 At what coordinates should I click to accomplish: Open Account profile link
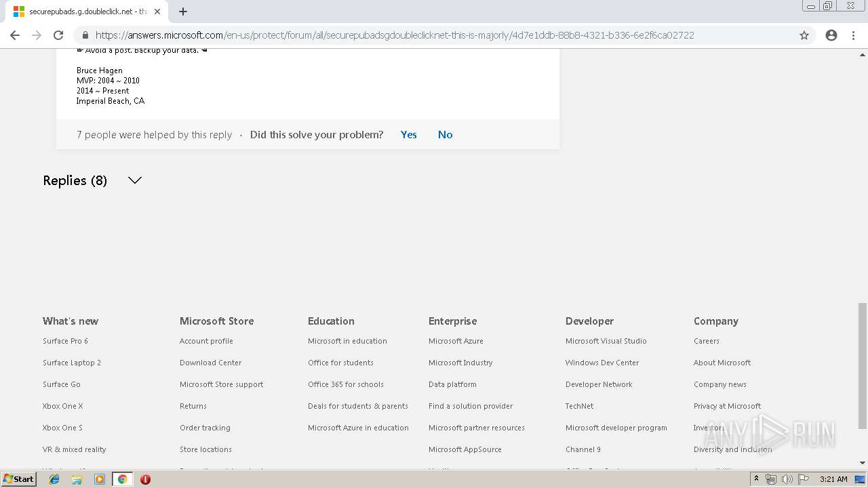tap(206, 341)
